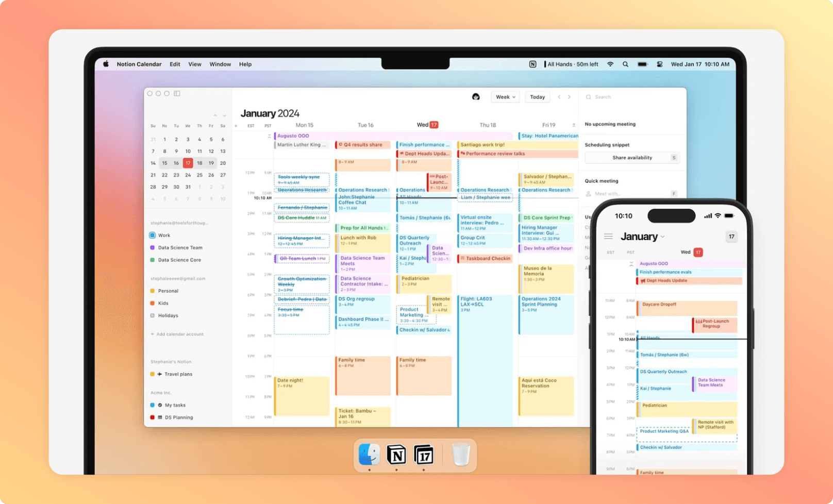Tap the hamburger menu on phone
This screenshot has width=833, height=504.
tap(608, 237)
